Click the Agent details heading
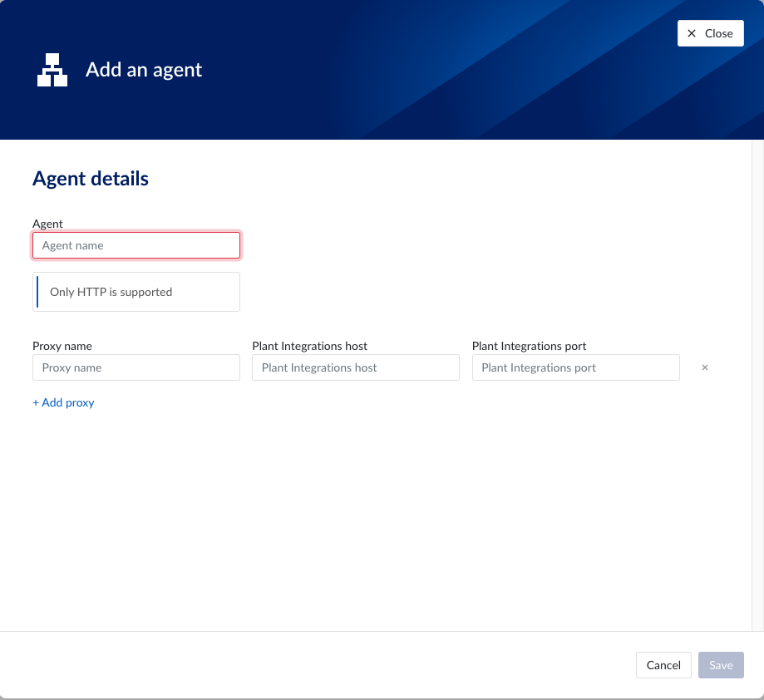 click(x=91, y=179)
